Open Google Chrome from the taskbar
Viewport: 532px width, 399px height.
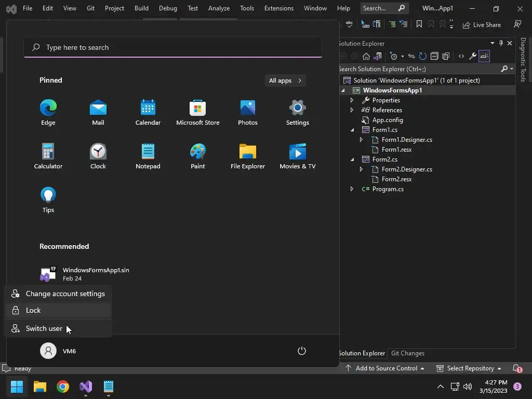coord(63,387)
